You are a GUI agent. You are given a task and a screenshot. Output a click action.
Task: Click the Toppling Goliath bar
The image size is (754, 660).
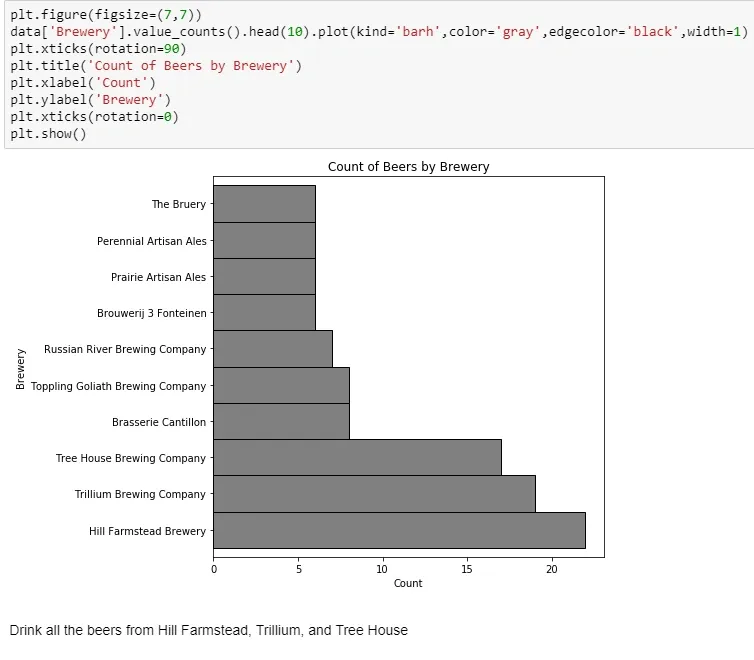point(281,385)
